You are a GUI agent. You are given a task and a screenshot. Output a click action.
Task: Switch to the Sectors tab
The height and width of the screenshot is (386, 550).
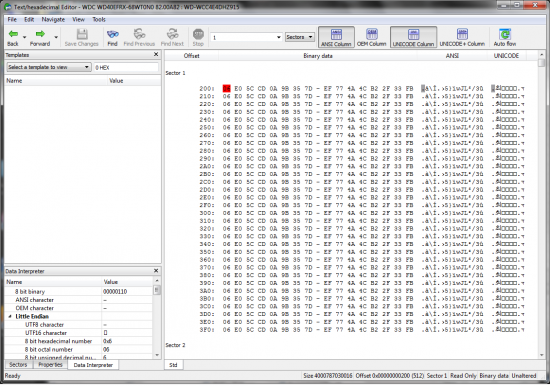coord(18,365)
